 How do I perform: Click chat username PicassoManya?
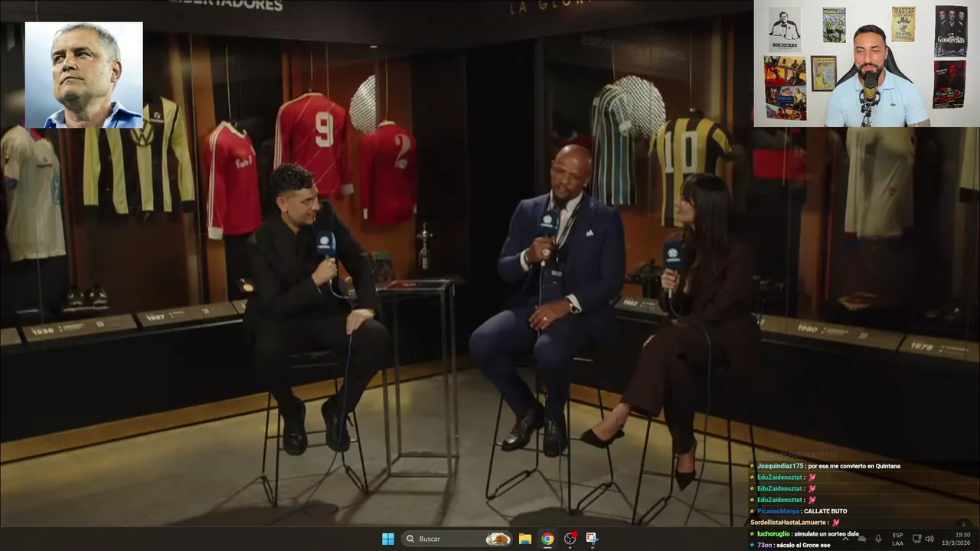779,511
